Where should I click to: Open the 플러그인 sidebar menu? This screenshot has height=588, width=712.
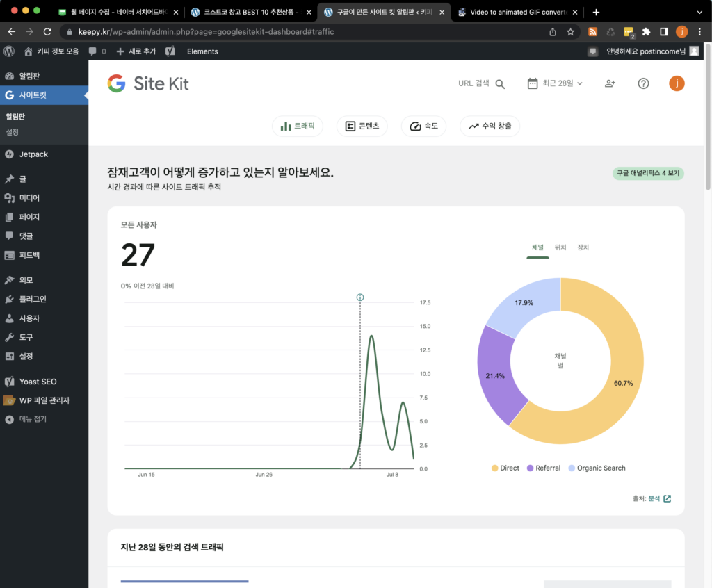[44, 300]
